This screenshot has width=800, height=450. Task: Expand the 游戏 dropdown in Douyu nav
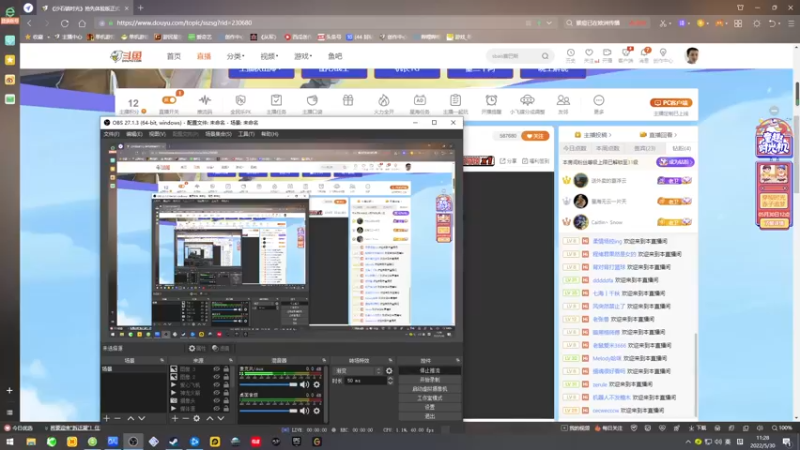point(303,56)
